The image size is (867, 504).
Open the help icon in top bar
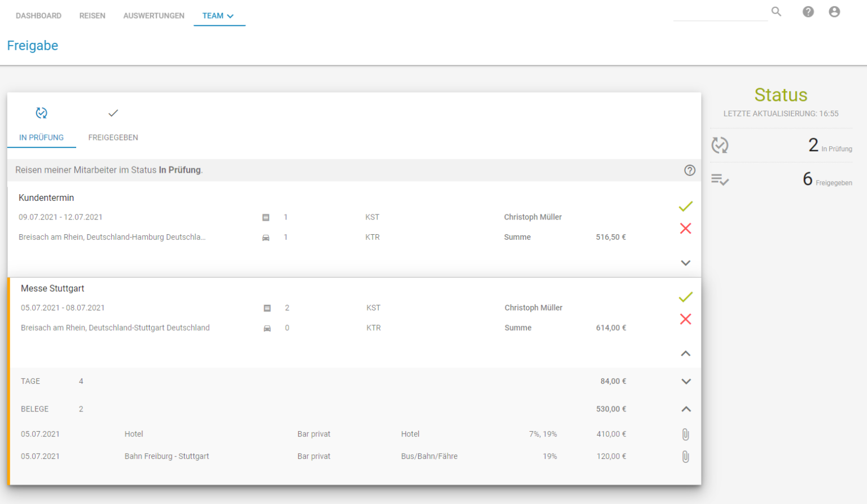(808, 11)
